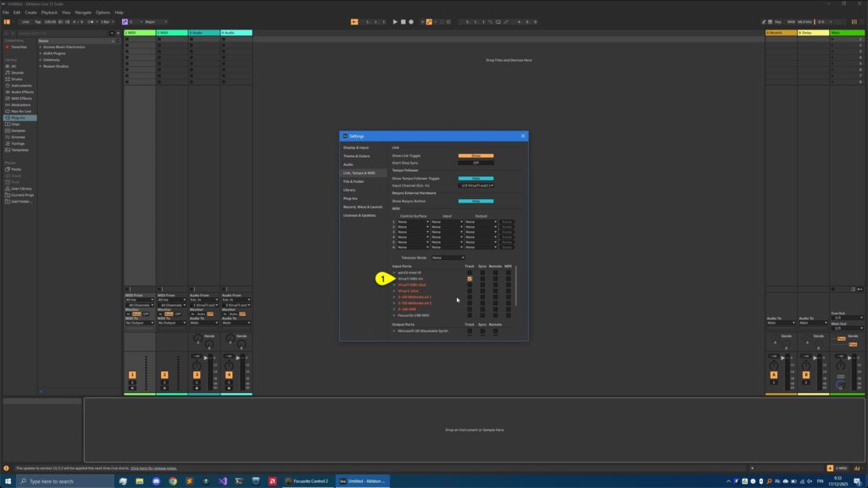
Task: Turn on Start Stop Sync
Action: (x=476, y=163)
